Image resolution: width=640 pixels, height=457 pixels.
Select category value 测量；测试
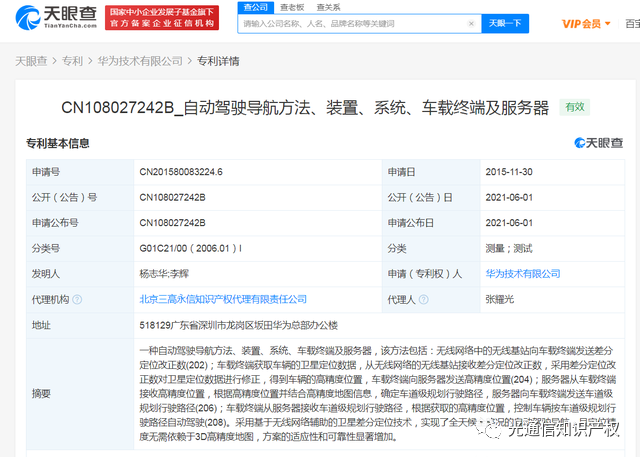509,248
